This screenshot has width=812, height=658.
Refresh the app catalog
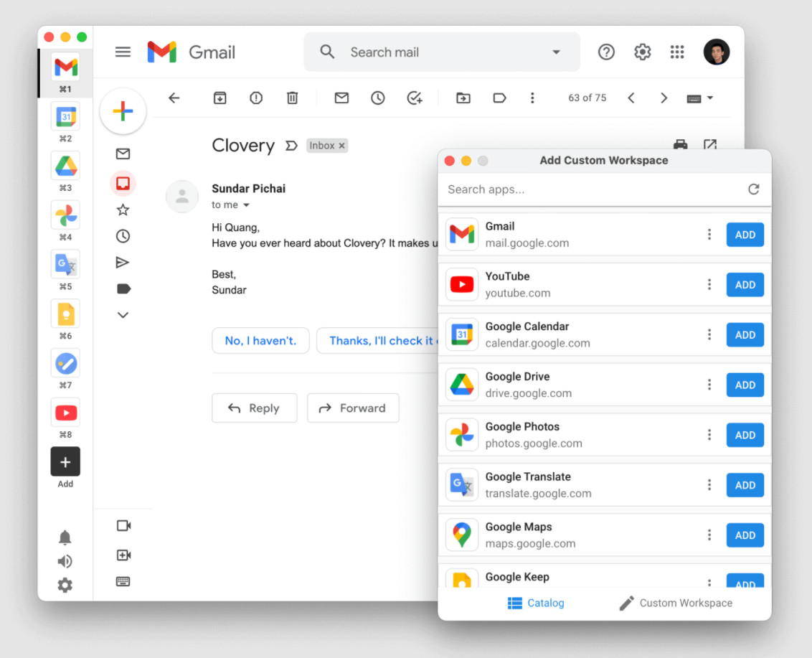pyautogui.click(x=753, y=189)
